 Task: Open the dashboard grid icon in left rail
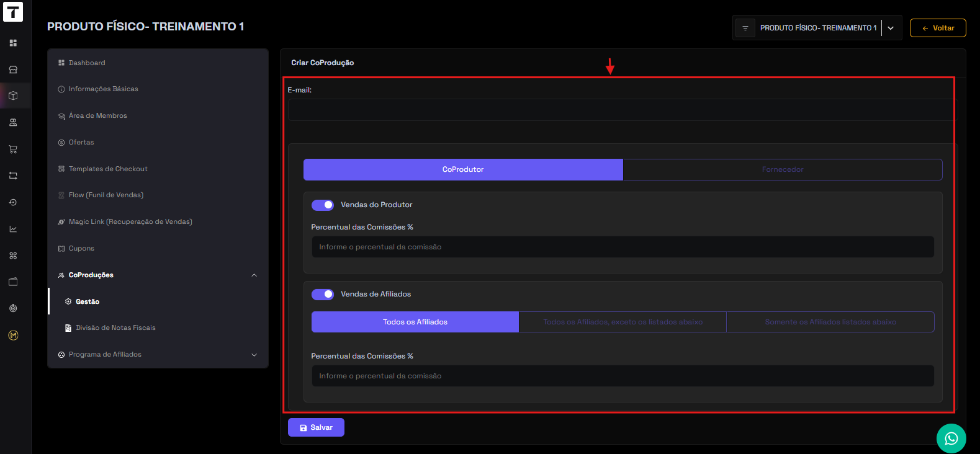[x=13, y=43]
